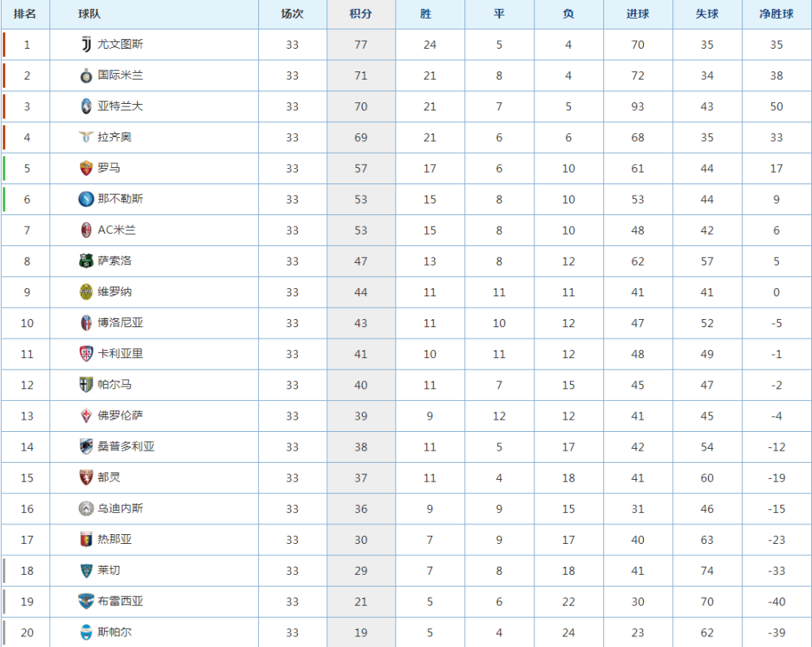Click the Lazio (拉齐奥) eagle logo
812x647 pixels.
click(86, 137)
